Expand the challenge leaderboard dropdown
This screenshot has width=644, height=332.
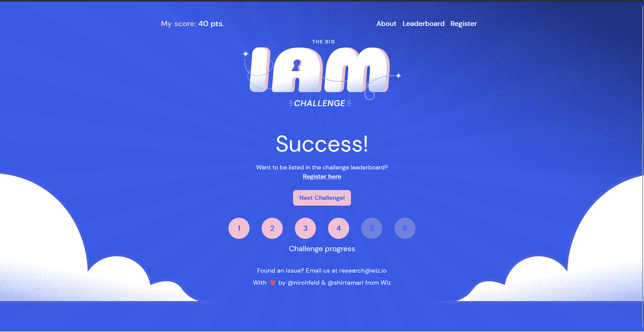click(x=423, y=23)
